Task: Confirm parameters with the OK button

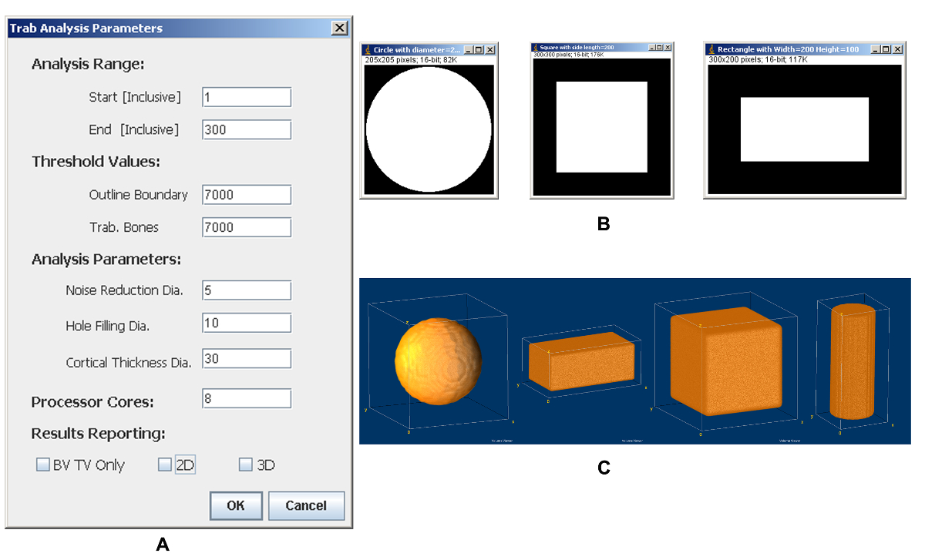Action: click(x=236, y=505)
